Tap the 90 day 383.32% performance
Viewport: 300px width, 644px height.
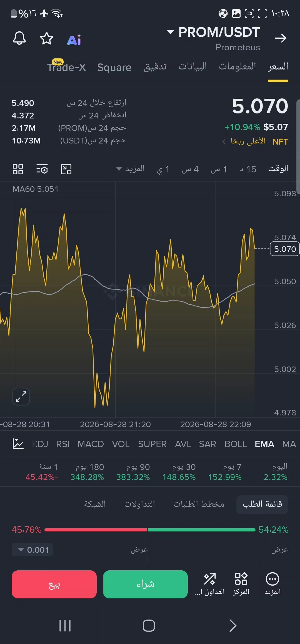tap(133, 472)
